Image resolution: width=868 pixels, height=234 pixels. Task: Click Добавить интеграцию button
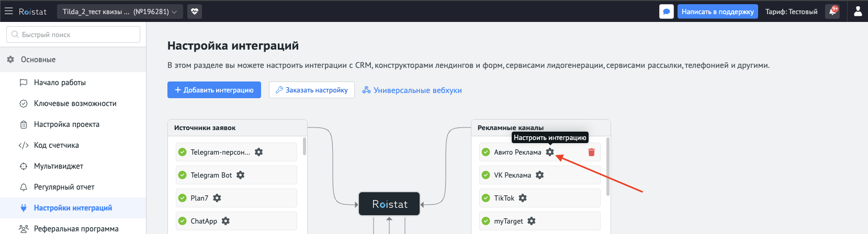(x=214, y=90)
